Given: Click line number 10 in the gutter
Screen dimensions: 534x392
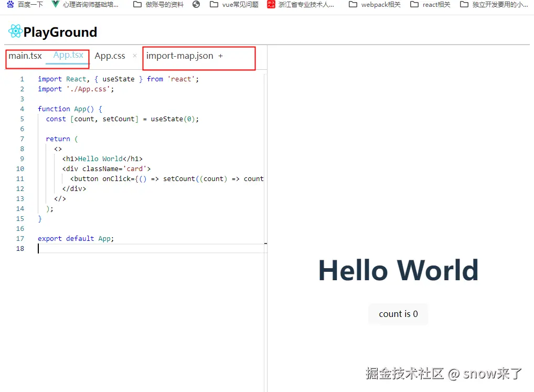Looking at the screenshot, I should tap(20, 169).
